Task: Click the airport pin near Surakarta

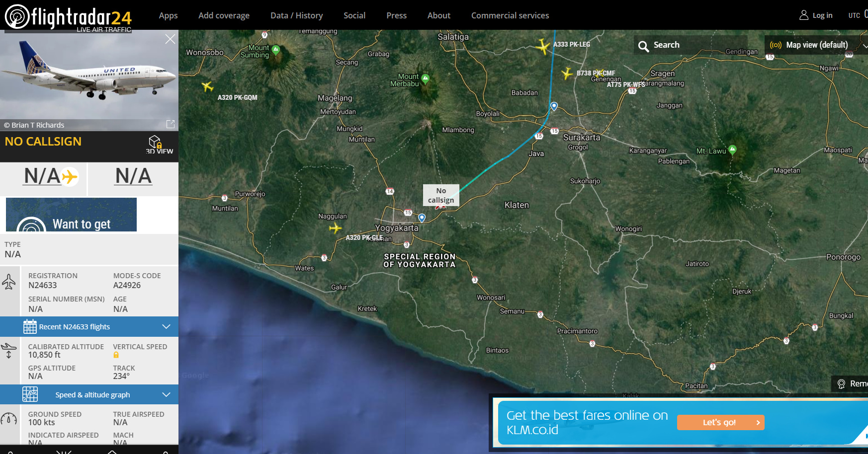Action: click(x=554, y=106)
